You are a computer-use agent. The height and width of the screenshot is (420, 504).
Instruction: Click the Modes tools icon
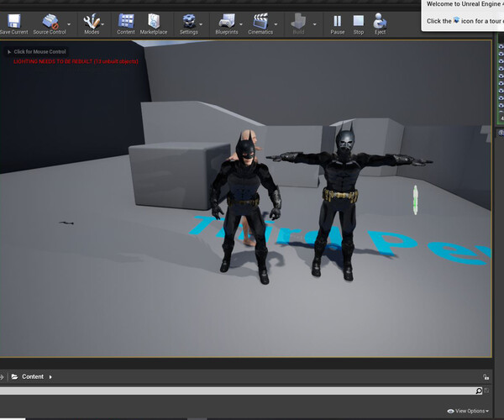[91, 21]
